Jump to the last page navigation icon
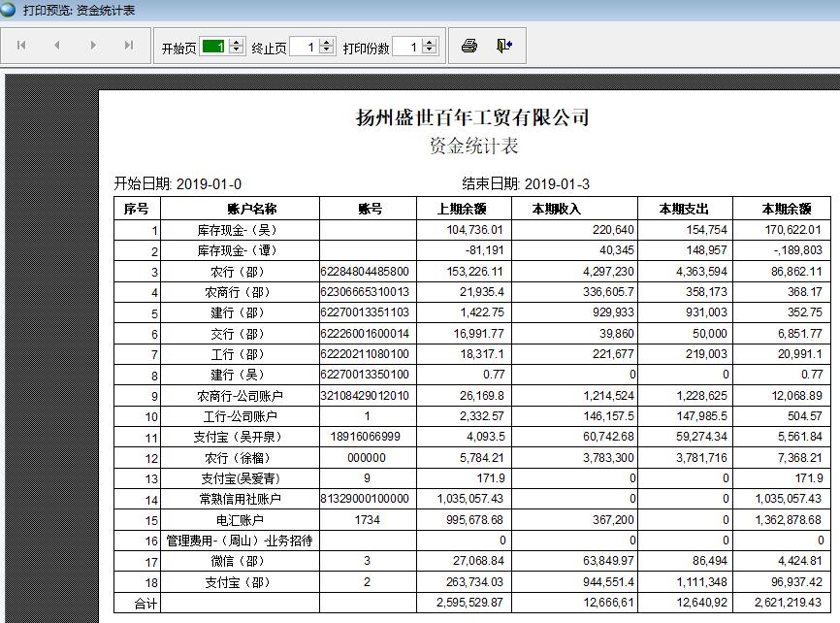 click(x=129, y=45)
